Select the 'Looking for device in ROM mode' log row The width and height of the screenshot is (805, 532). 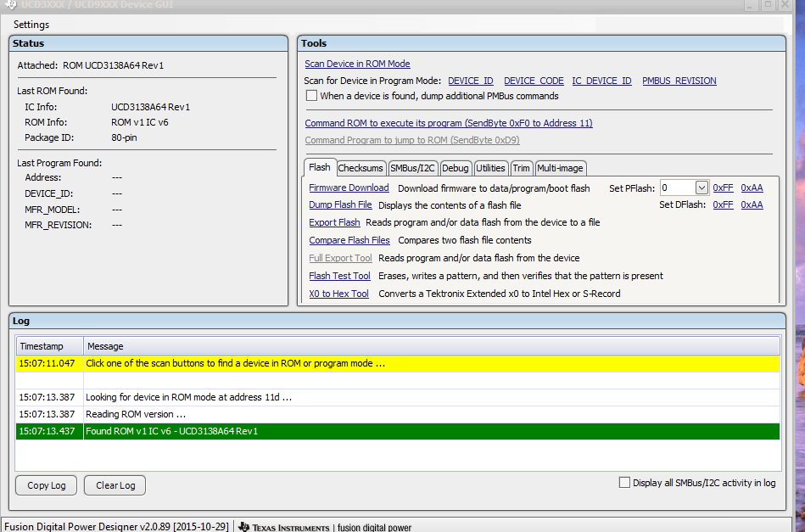pos(398,397)
